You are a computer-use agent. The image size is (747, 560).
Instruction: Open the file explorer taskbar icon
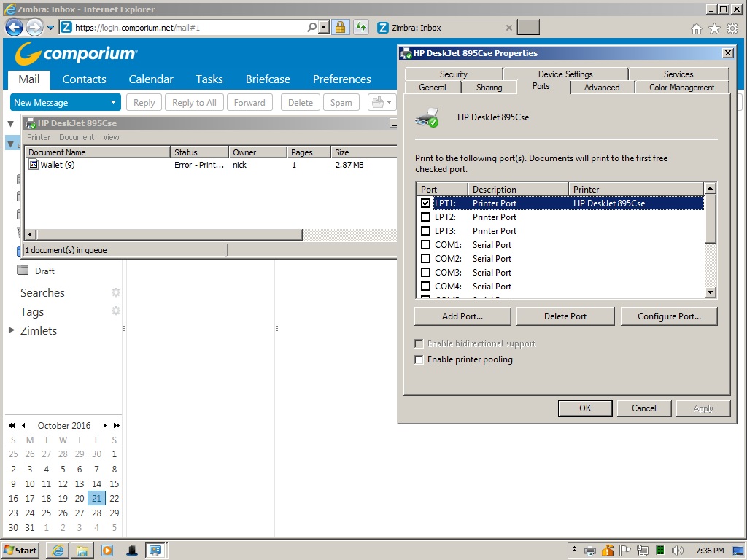(x=82, y=551)
